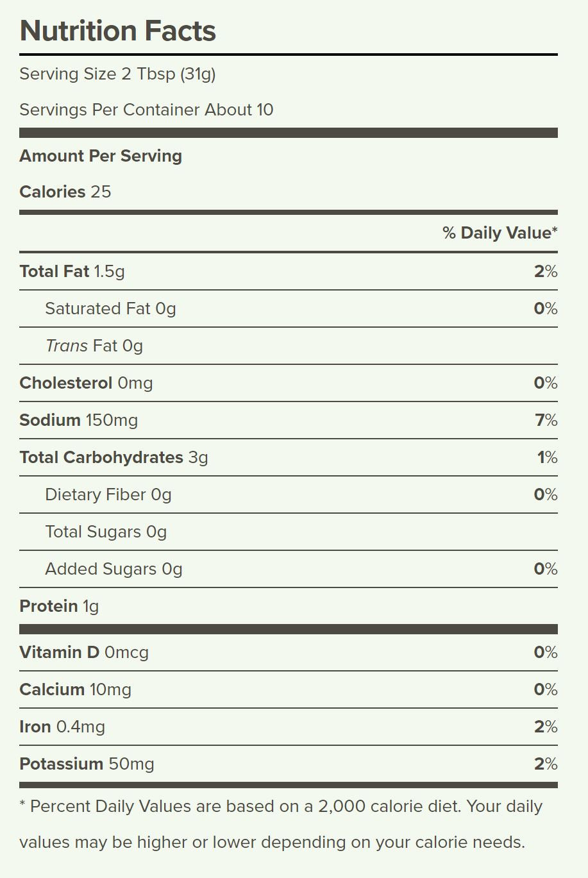Click the Trans Fat 0g row
588x878 pixels.
pyautogui.click(x=289, y=346)
